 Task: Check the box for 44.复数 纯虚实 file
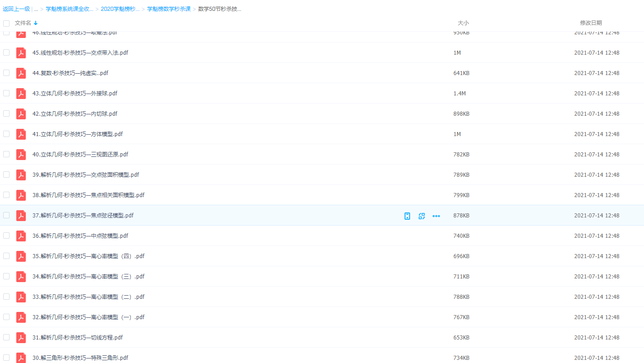(6, 73)
